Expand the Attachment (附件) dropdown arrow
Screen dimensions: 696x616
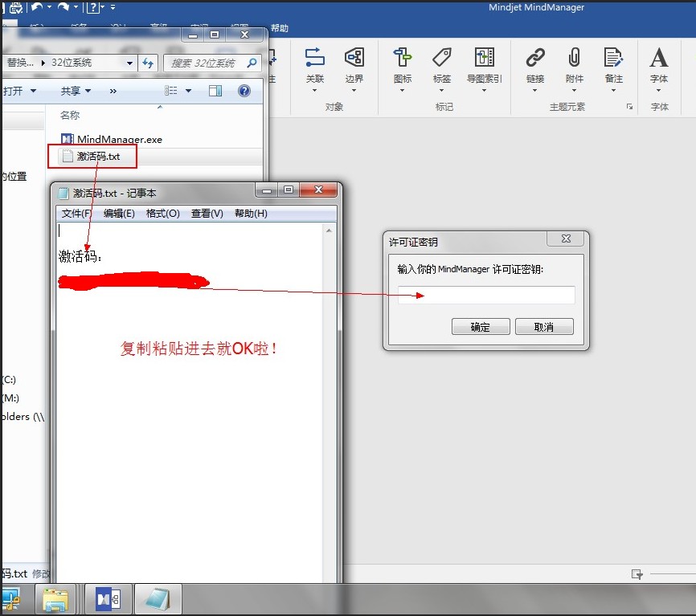pos(574,91)
